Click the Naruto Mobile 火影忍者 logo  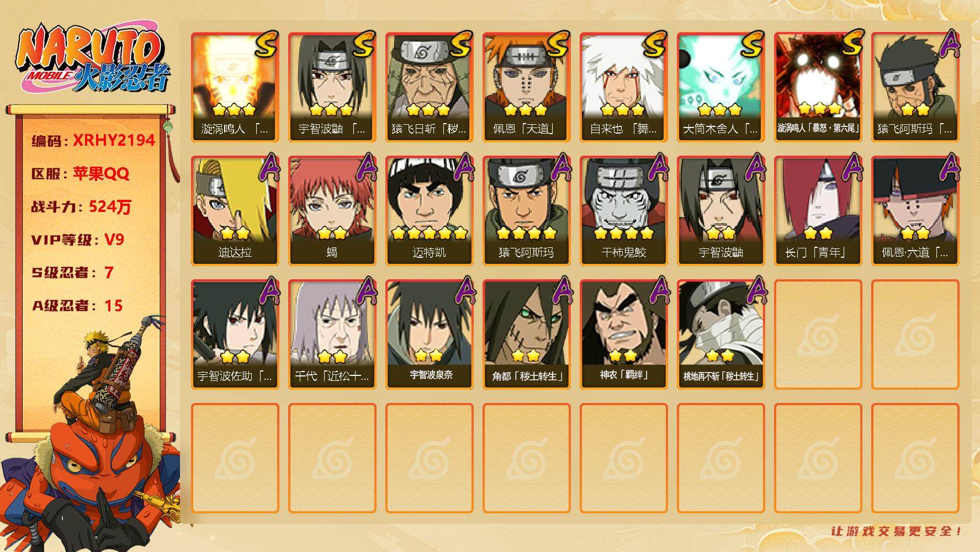tap(92, 59)
